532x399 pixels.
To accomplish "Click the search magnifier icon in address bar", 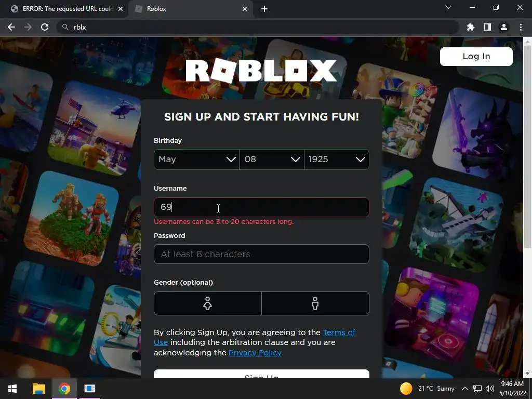I will 65,27.
